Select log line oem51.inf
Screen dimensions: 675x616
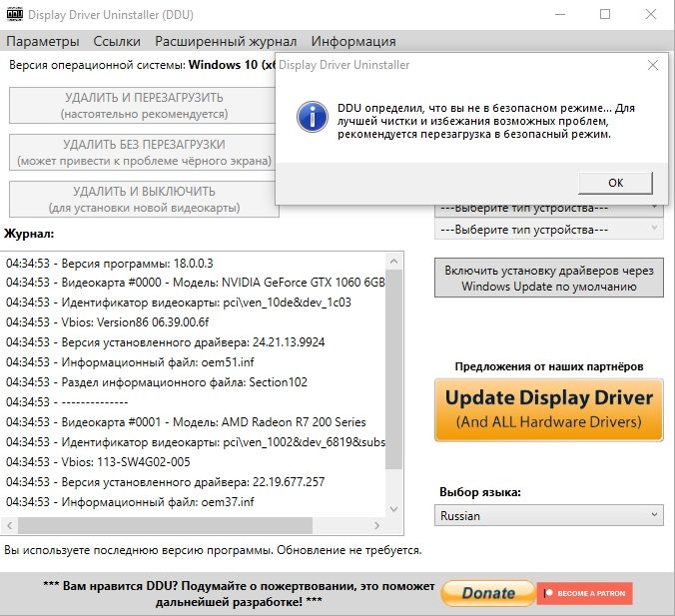(x=130, y=362)
